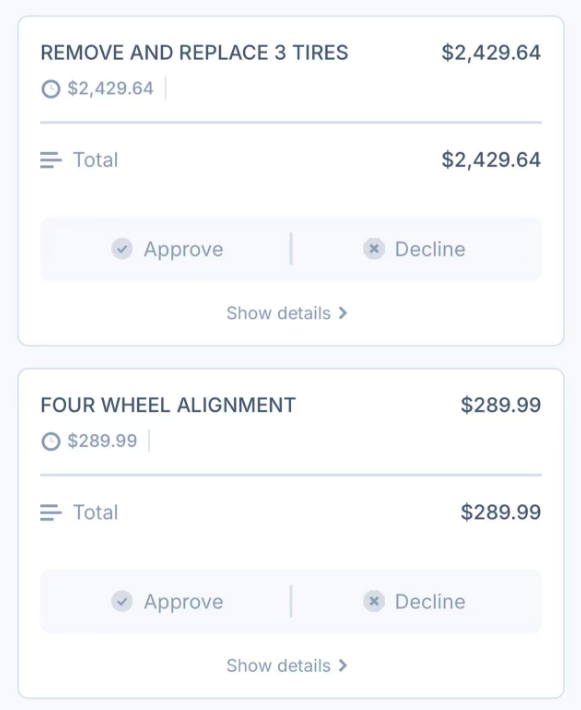The height and width of the screenshot is (710, 581).
Task: Click the $289.99 alignment total amount
Action: 500,513
